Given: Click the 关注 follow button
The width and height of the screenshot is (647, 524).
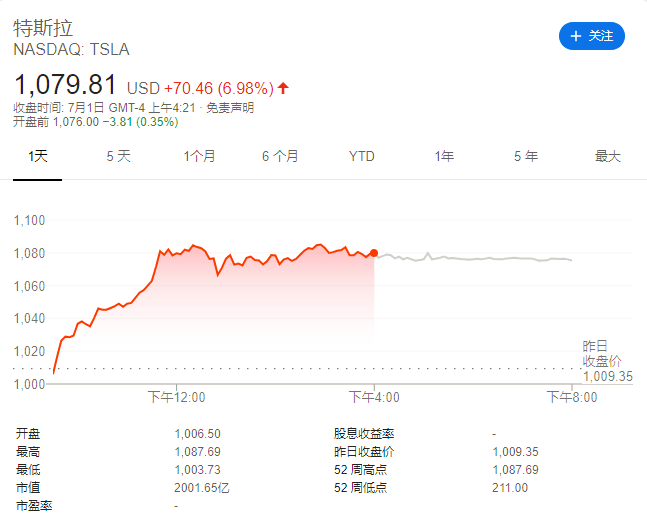Looking at the screenshot, I should coord(592,36).
